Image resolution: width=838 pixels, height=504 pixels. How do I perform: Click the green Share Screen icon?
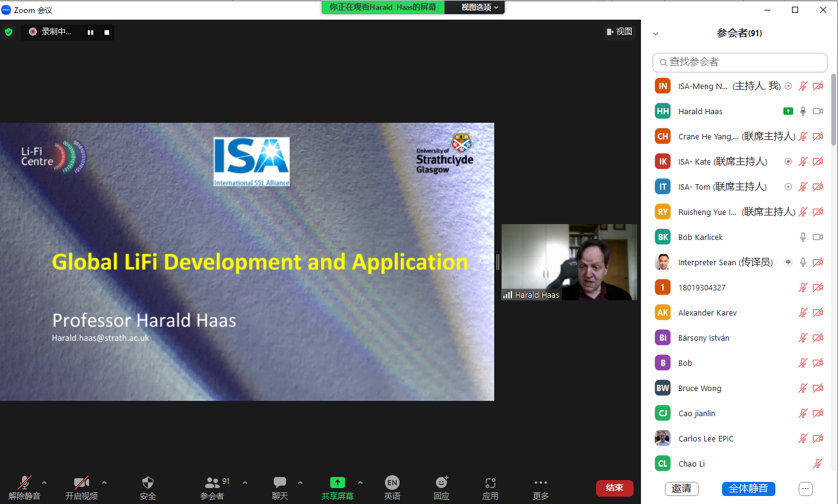pos(337,483)
